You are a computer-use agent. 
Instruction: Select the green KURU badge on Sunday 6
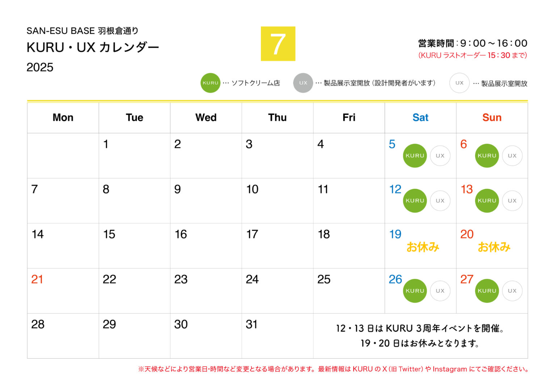pyautogui.click(x=487, y=156)
